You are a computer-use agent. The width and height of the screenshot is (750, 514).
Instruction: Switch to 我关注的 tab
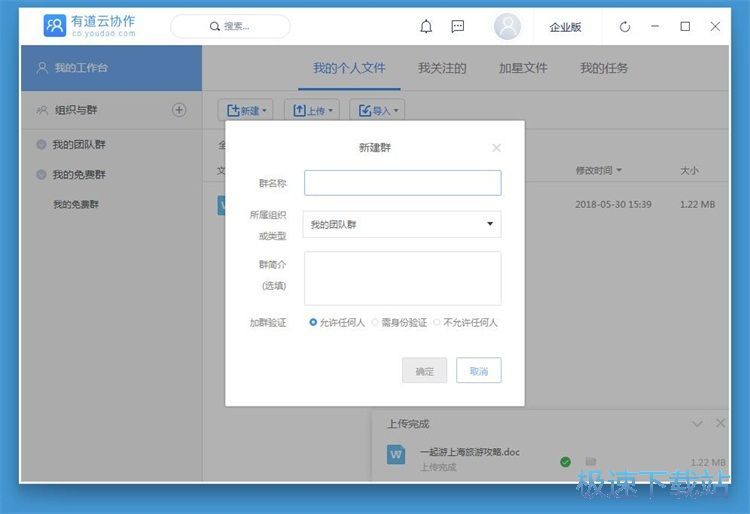(x=442, y=68)
